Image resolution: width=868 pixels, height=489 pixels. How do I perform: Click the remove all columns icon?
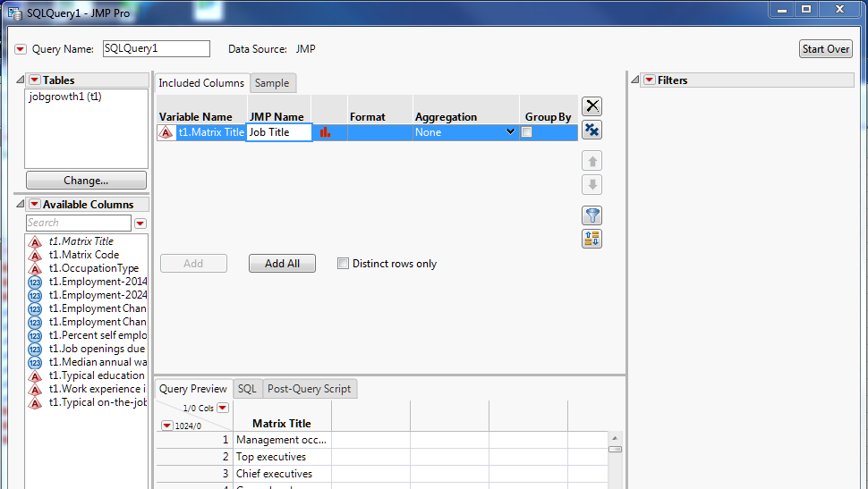pos(591,130)
